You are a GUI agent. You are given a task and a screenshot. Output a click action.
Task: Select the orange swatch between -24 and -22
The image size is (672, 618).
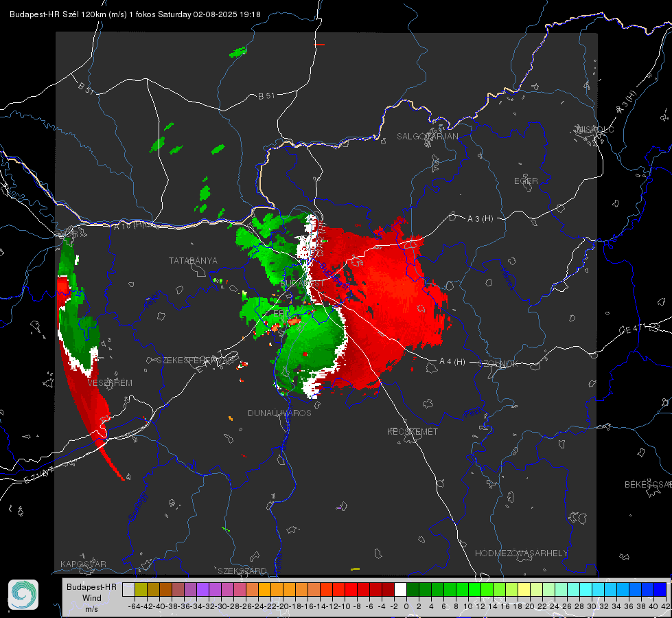[x=264, y=589]
